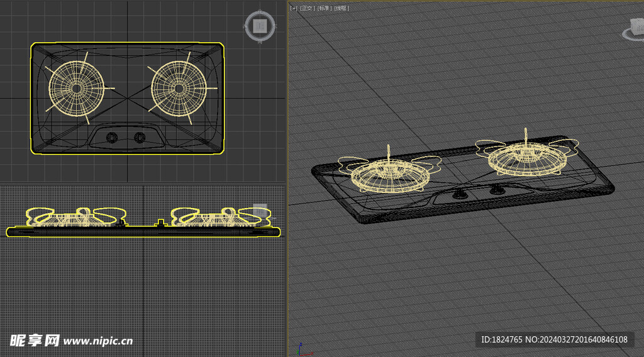Open the [+] viewport general menu

[x=293, y=8]
